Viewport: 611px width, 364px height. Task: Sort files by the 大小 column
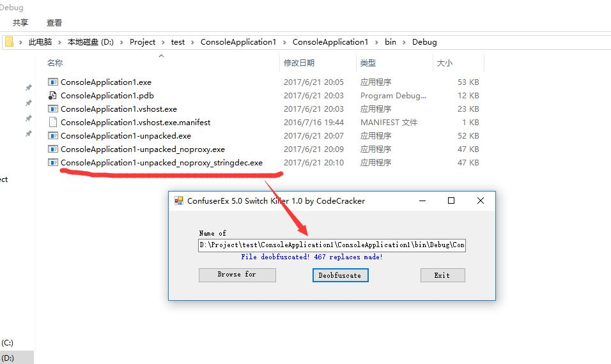pos(445,63)
